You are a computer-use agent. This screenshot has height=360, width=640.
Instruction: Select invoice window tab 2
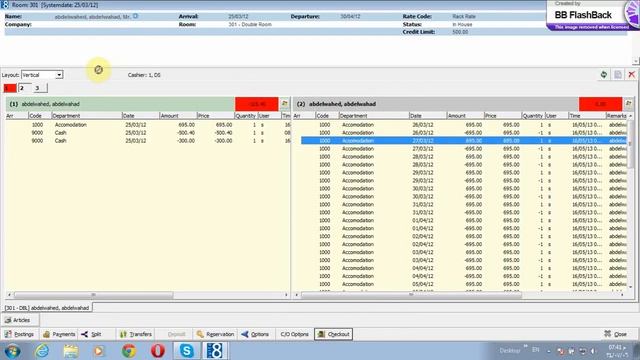pyautogui.click(x=25, y=88)
